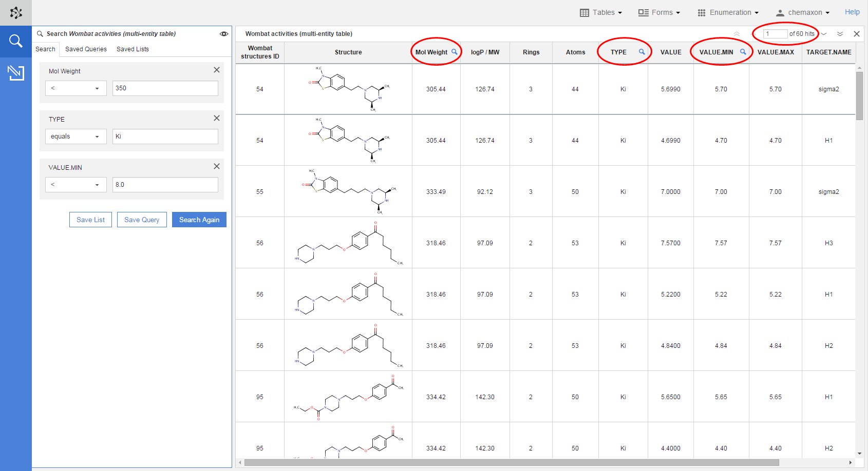Click the import icon in the left sidebar
The width and height of the screenshot is (868, 471).
(x=16, y=73)
